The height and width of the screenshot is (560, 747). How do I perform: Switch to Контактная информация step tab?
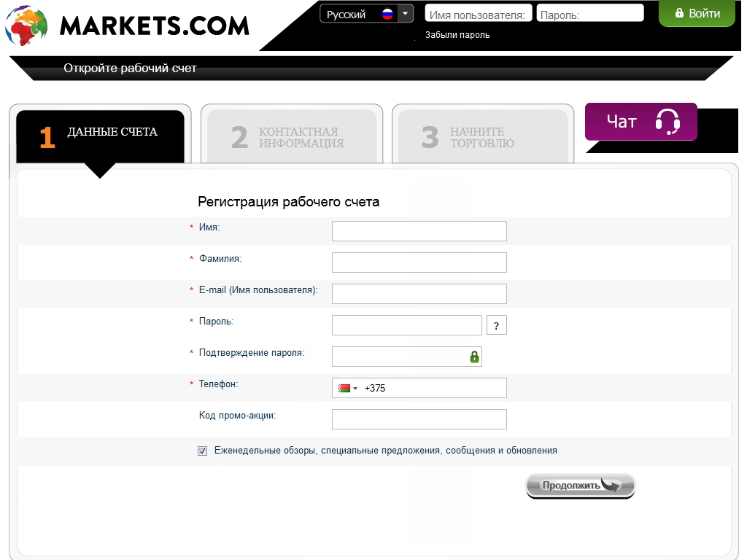(291, 137)
